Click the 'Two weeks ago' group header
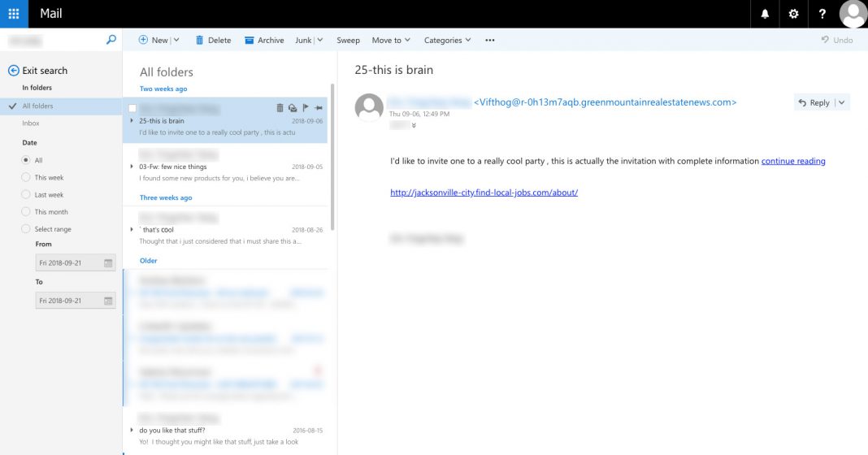Viewport: 868px width, 455px height. (x=163, y=89)
